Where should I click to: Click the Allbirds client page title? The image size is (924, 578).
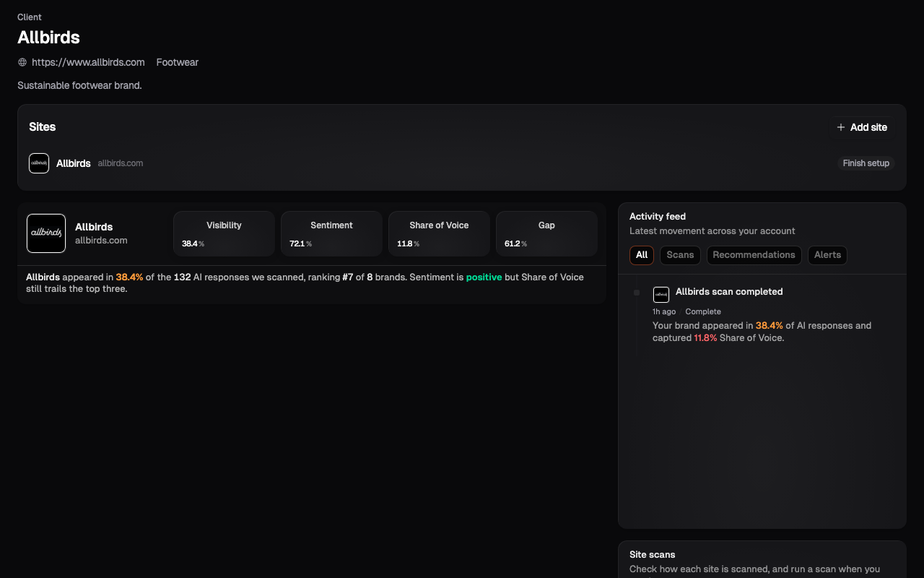coord(48,38)
